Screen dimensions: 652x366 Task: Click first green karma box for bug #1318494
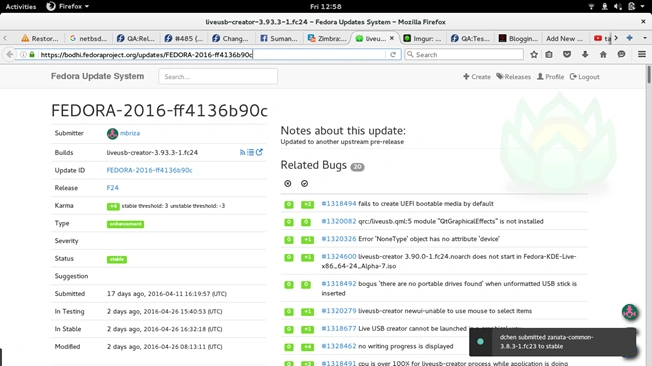pyautogui.click(x=289, y=204)
